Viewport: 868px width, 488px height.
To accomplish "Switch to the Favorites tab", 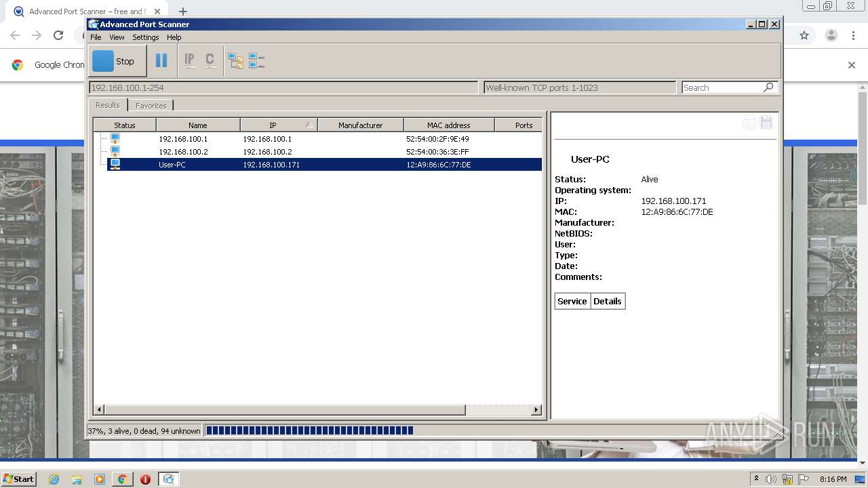I will click(x=151, y=106).
